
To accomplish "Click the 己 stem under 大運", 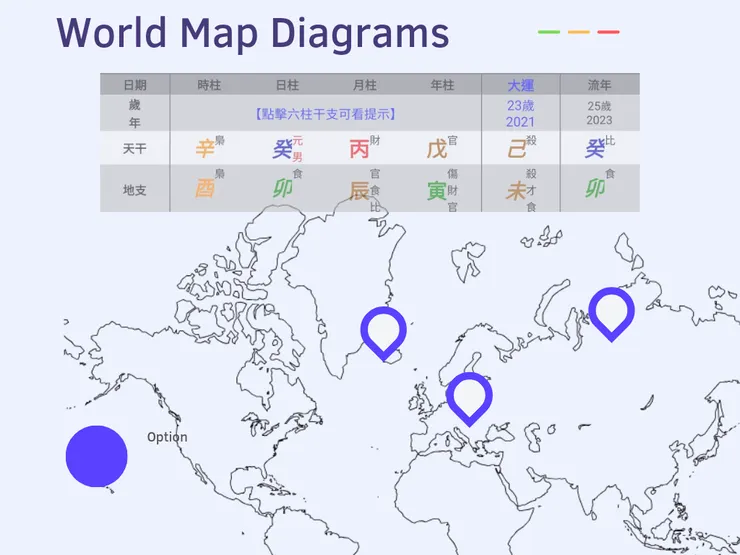I will 516,149.
